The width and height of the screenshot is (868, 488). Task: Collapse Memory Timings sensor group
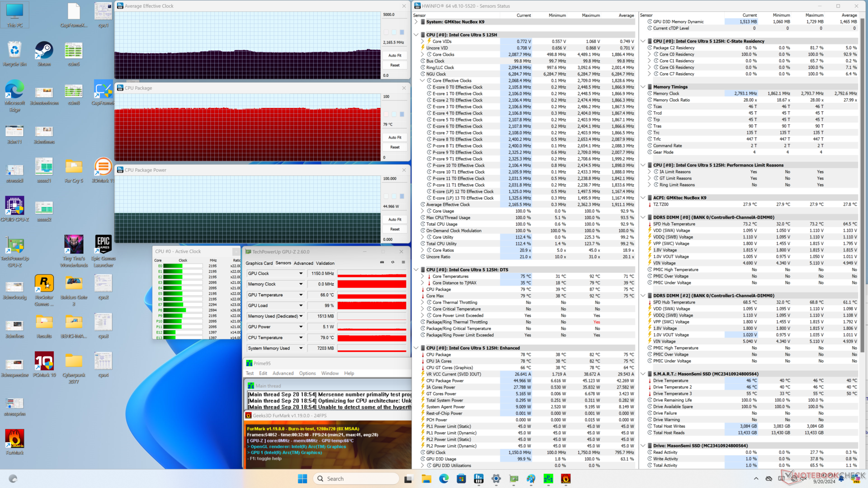pyautogui.click(x=643, y=87)
